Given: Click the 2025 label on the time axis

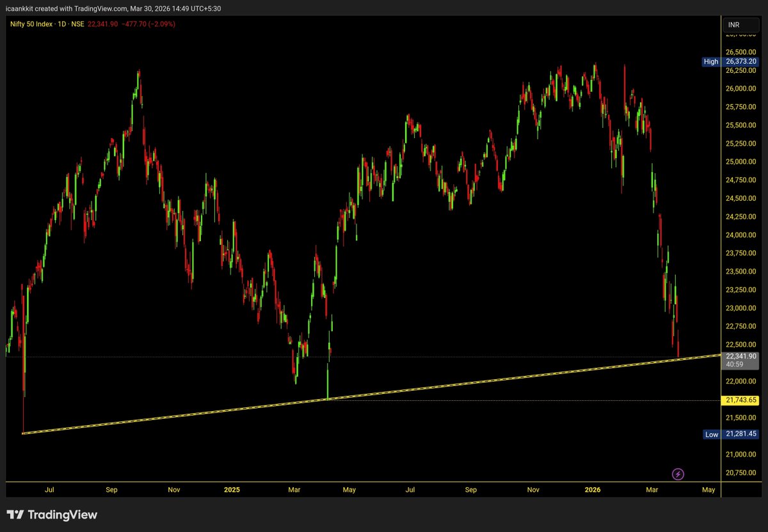Looking at the screenshot, I should tap(232, 489).
